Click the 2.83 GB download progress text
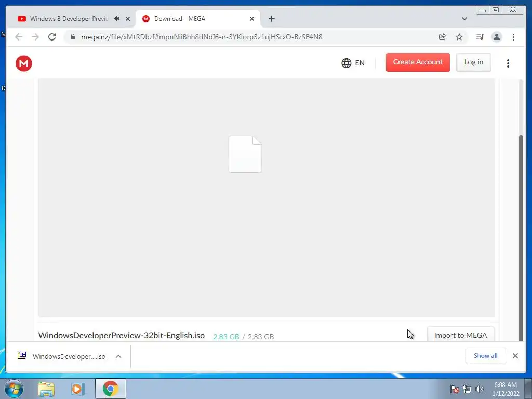532x399 pixels. pyautogui.click(x=244, y=337)
